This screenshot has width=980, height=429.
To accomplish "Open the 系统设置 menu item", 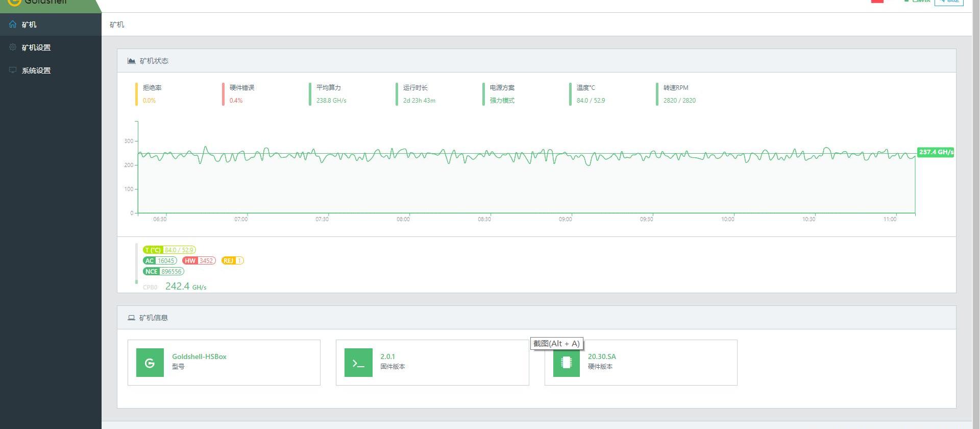I will click(x=36, y=70).
